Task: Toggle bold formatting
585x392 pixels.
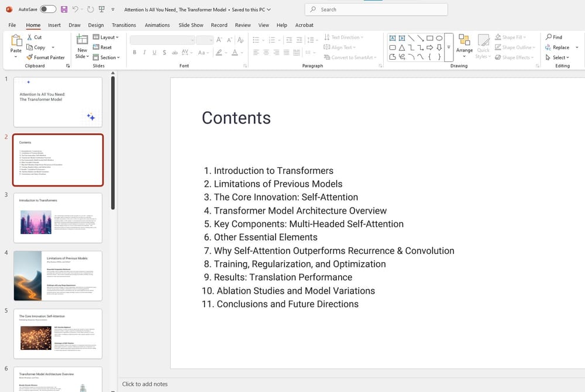Action: pyautogui.click(x=135, y=52)
